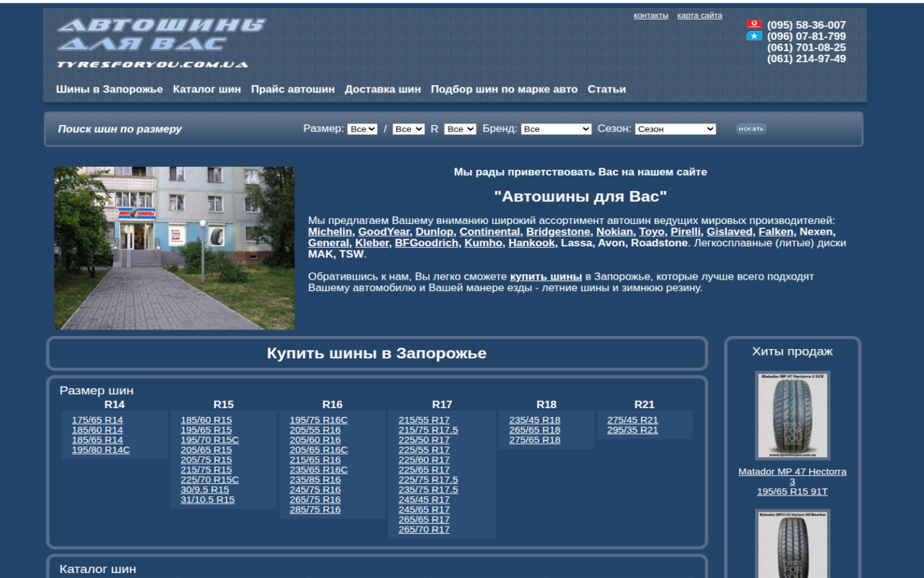
Task: Open the BFGoodrich brand link
Action: [427, 243]
